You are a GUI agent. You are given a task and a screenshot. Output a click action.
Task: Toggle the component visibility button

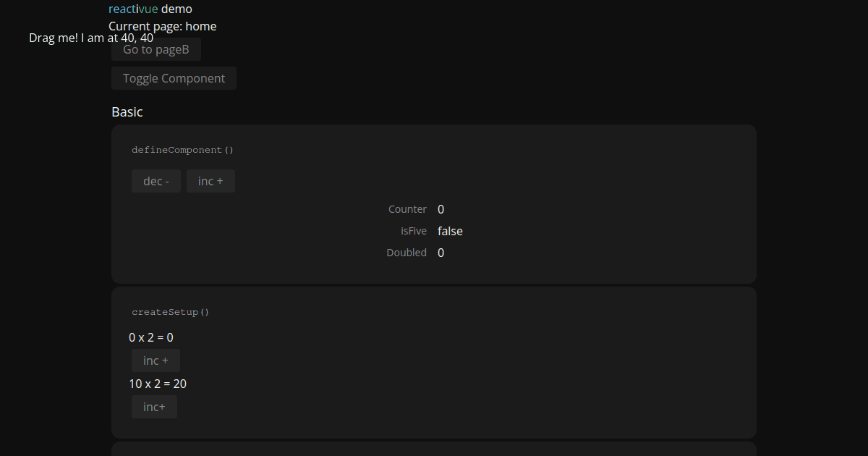[x=174, y=78]
